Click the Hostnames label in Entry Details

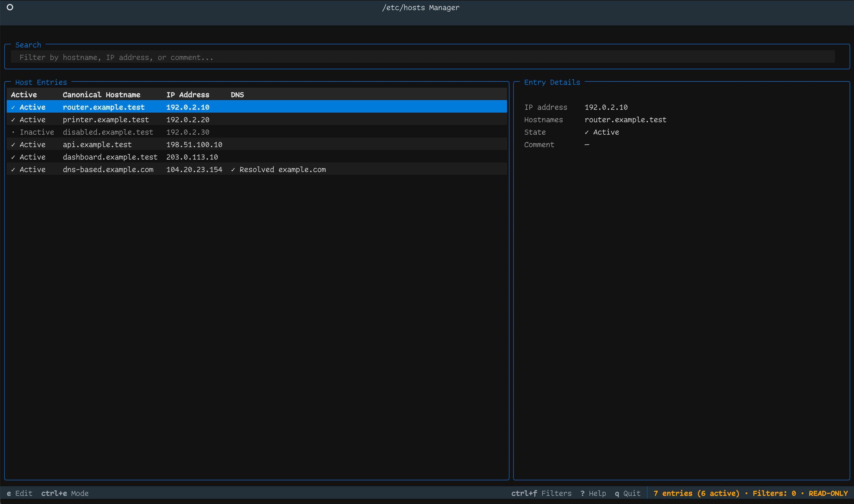[x=543, y=119]
